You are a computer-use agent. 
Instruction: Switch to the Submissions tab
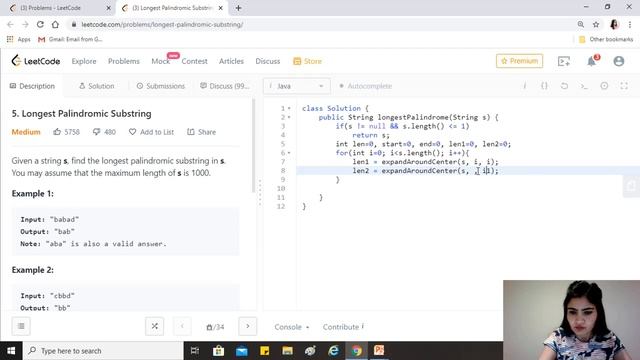pyautogui.click(x=161, y=86)
